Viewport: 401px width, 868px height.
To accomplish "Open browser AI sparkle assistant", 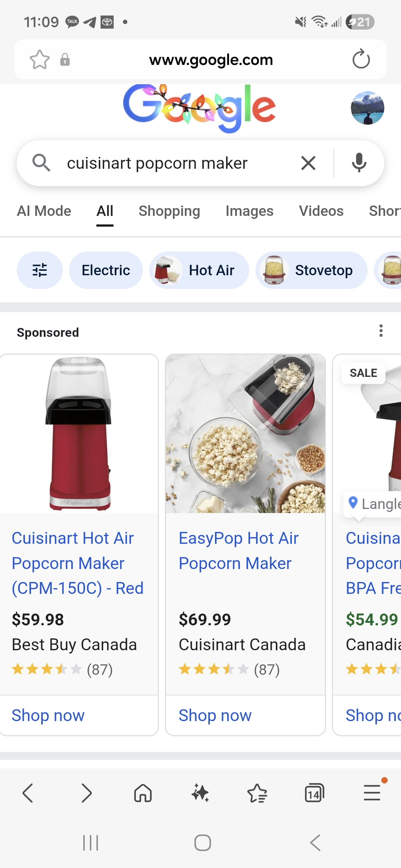I will pos(200,793).
